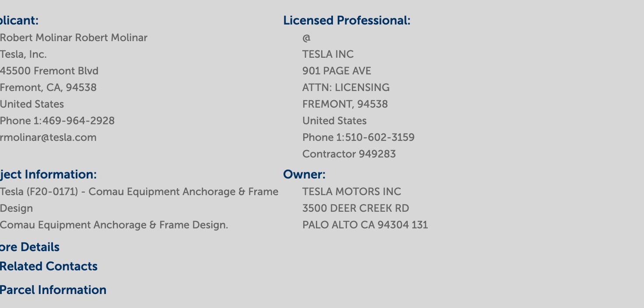Image resolution: width=644 pixels, height=308 pixels.
Task: Select the 45500 Fremont Blvd address line
Action: click(x=49, y=71)
